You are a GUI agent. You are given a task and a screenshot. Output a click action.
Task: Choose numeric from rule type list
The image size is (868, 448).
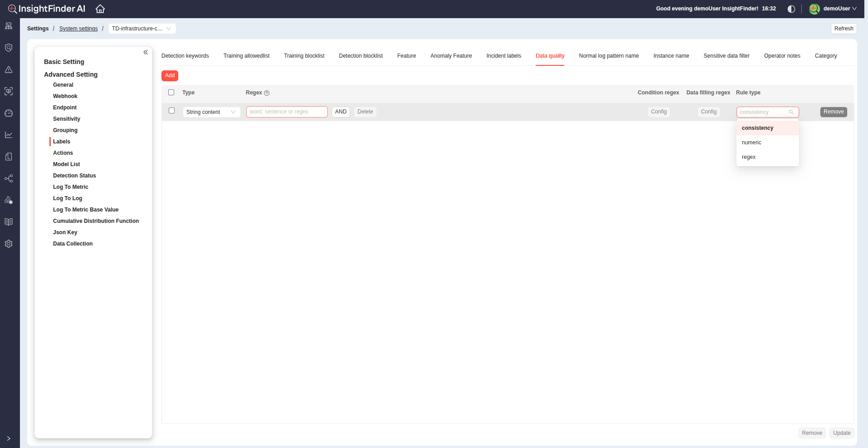[x=751, y=143]
